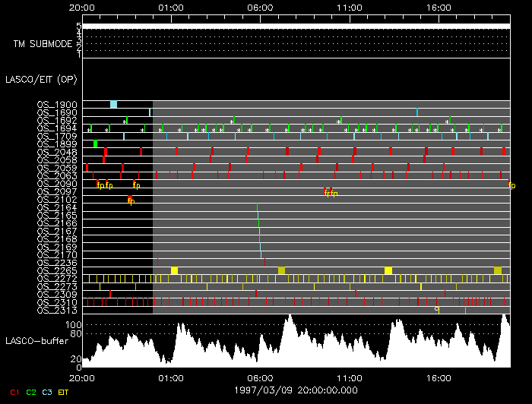The image size is (532, 404).
Task: Click the LASCO/EIT (DP) label
Action: (35, 79)
